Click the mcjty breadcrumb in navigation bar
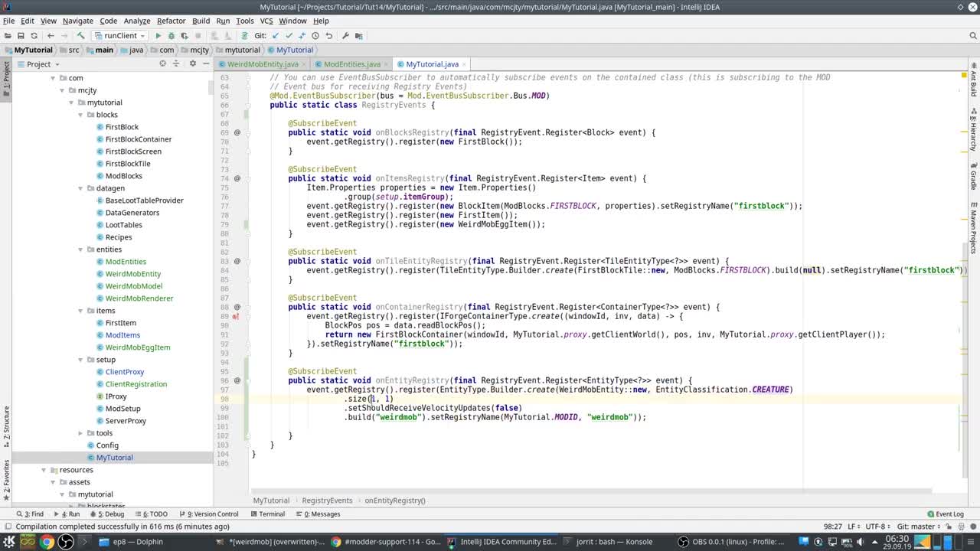Screen dimensions: 980x551 195,50
